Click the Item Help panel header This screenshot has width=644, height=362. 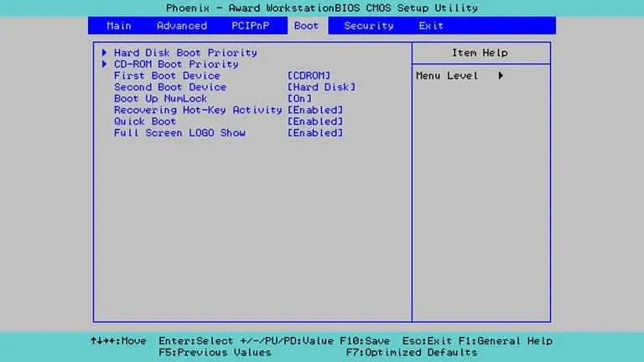click(480, 53)
